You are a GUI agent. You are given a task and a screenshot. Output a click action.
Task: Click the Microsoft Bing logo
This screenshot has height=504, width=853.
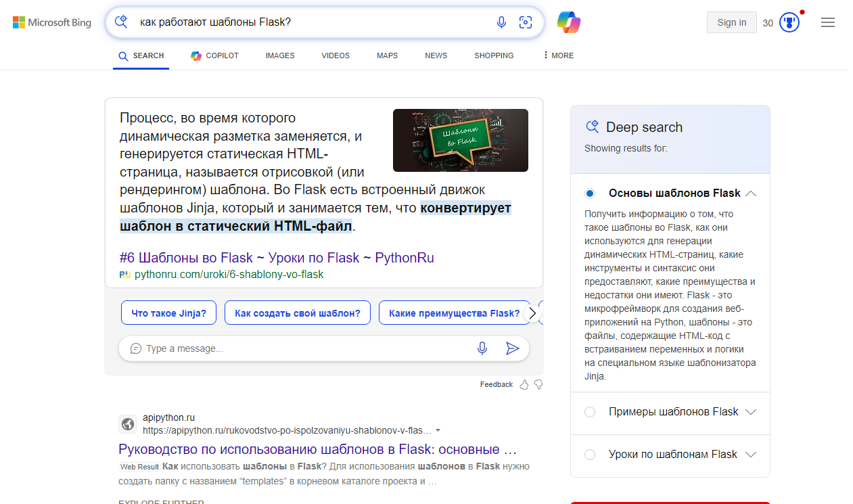coord(52,22)
